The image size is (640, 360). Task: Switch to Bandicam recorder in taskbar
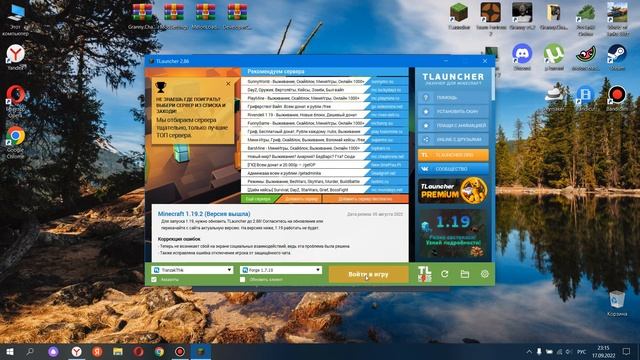(x=180, y=351)
